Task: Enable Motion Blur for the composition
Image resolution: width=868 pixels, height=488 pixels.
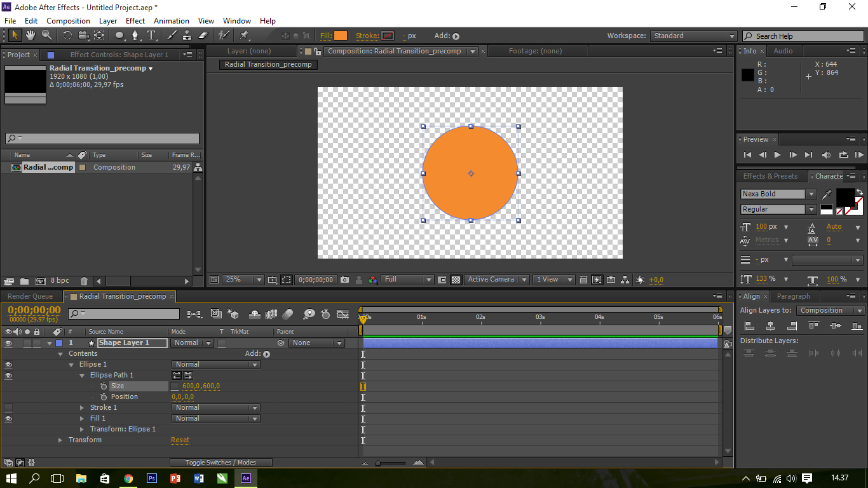Action: 287,314
